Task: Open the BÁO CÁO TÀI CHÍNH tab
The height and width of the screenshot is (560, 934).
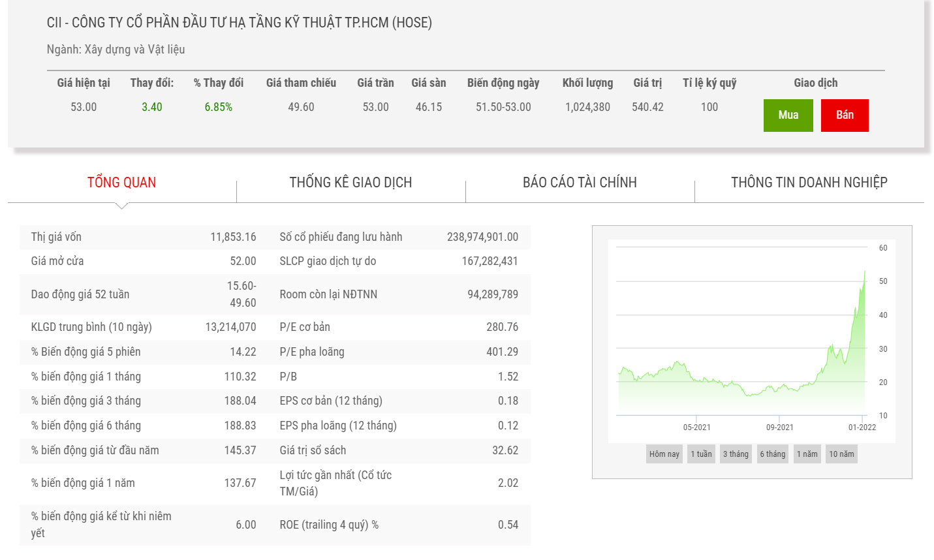Action: tap(580, 183)
